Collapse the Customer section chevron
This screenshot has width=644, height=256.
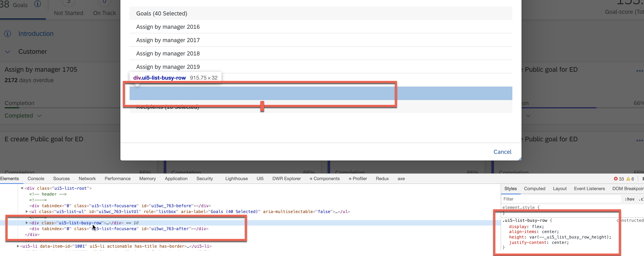tap(8, 52)
